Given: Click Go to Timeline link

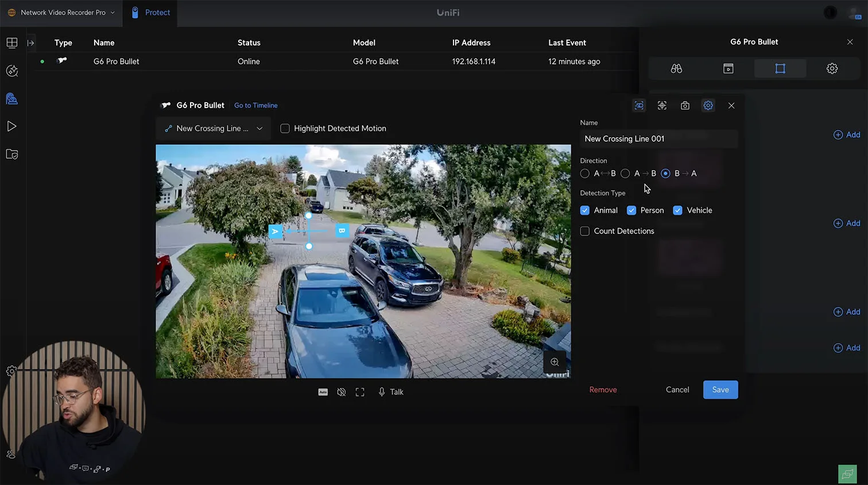Looking at the screenshot, I should [x=256, y=105].
